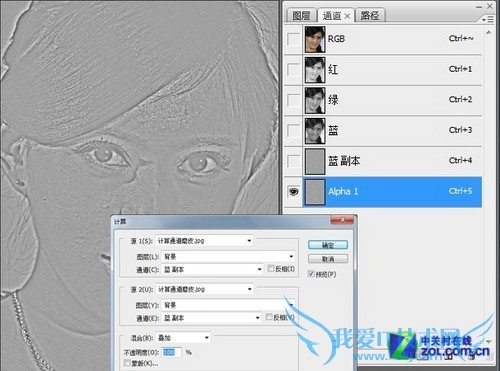Click the Ctrl+5 shortcut label

[460, 191]
